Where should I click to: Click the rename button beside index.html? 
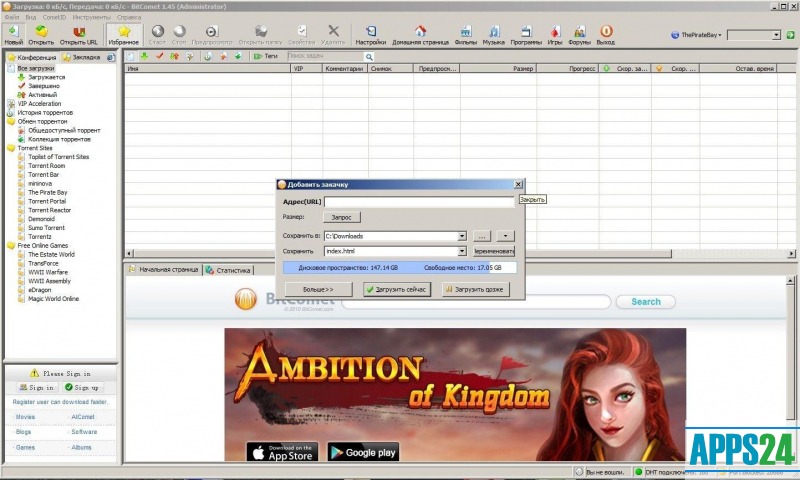(494, 251)
